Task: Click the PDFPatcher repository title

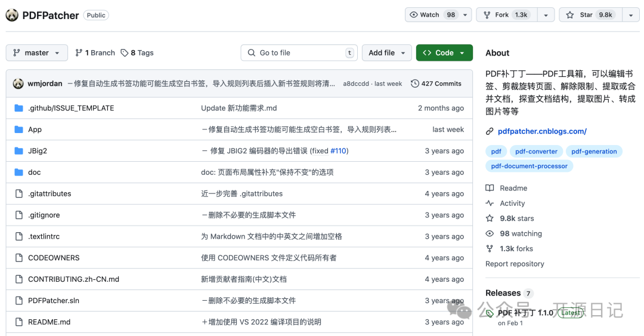Action: point(51,15)
